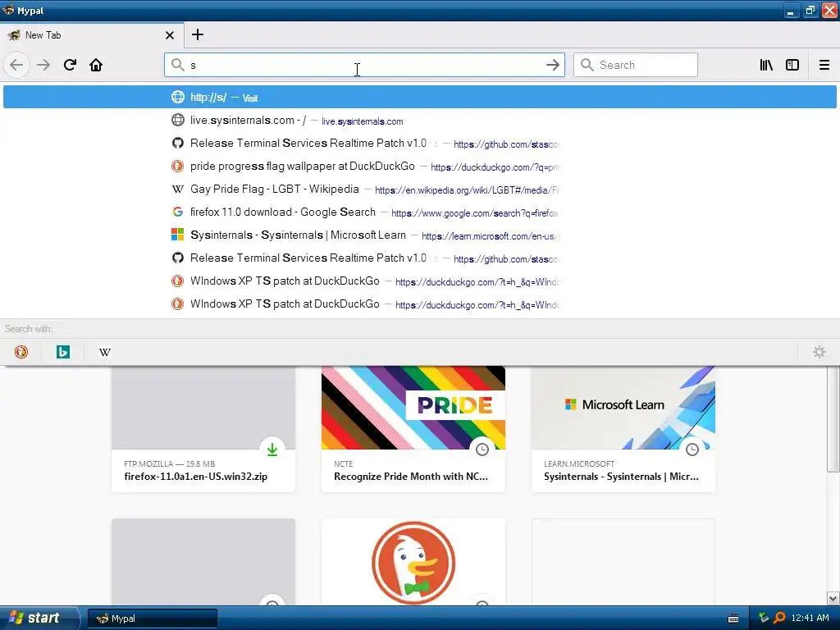The image size is (840, 630).
Task: Select Gay Pride Flag Wikipedia suggestion
Action: coord(420,189)
